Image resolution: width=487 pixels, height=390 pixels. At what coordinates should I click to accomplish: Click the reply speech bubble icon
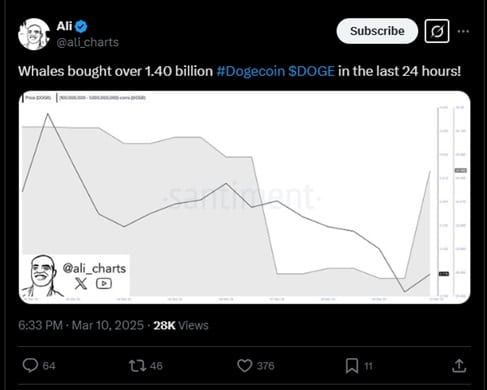(x=30, y=365)
